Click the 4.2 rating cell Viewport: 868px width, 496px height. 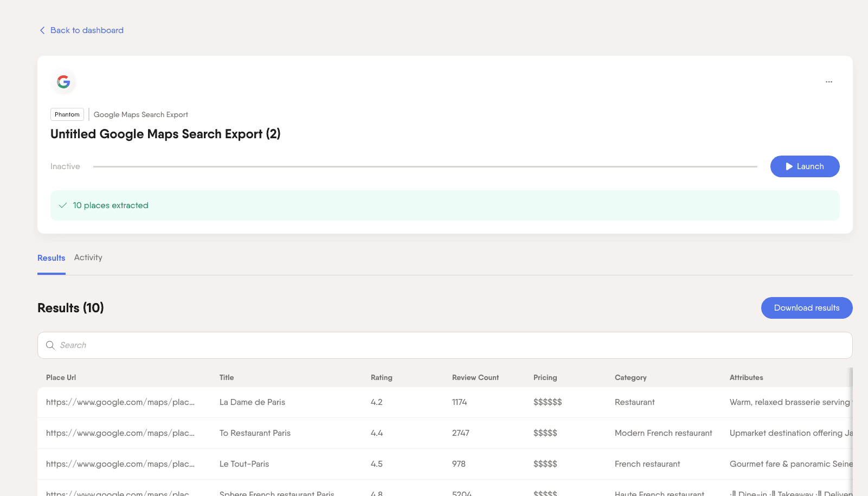[x=377, y=402]
